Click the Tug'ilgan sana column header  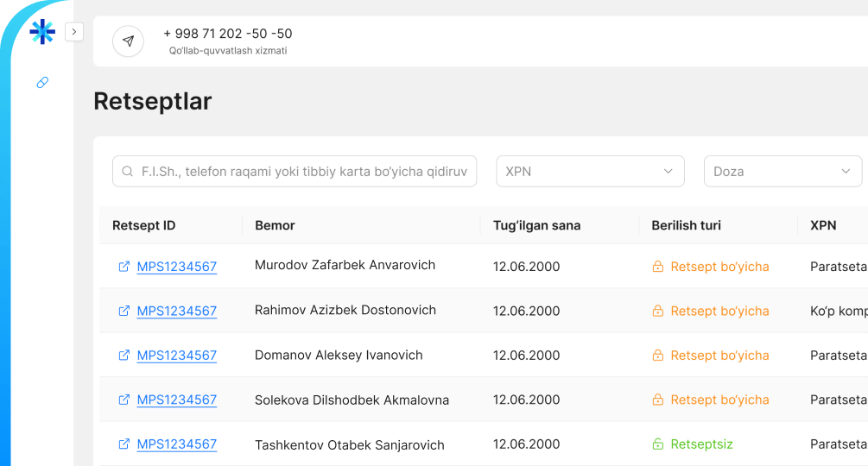pyautogui.click(x=536, y=225)
